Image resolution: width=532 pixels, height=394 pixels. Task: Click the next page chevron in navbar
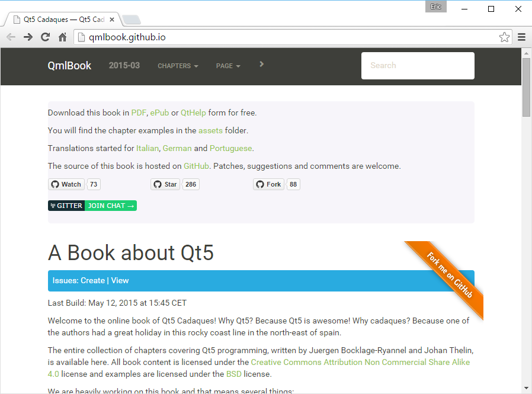(x=261, y=64)
